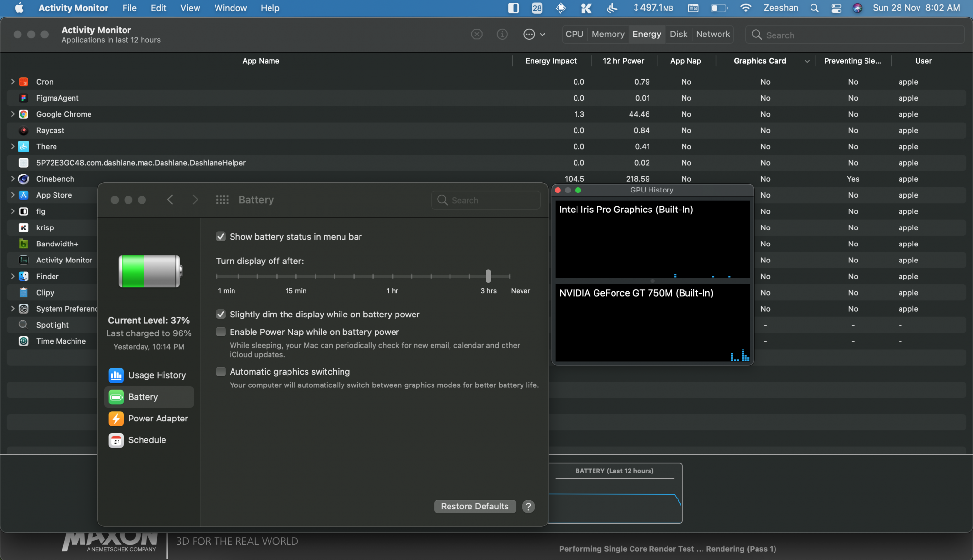Viewport: 973px width, 560px height.
Task: Open the Window menu
Action: point(230,8)
